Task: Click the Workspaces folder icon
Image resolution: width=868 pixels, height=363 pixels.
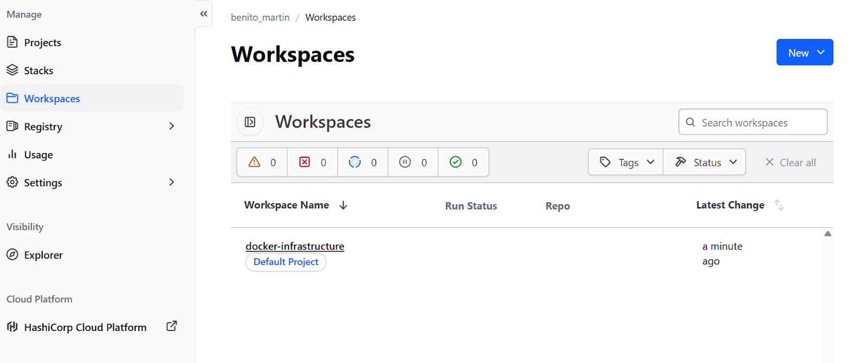Action: click(x=12, y=98)
